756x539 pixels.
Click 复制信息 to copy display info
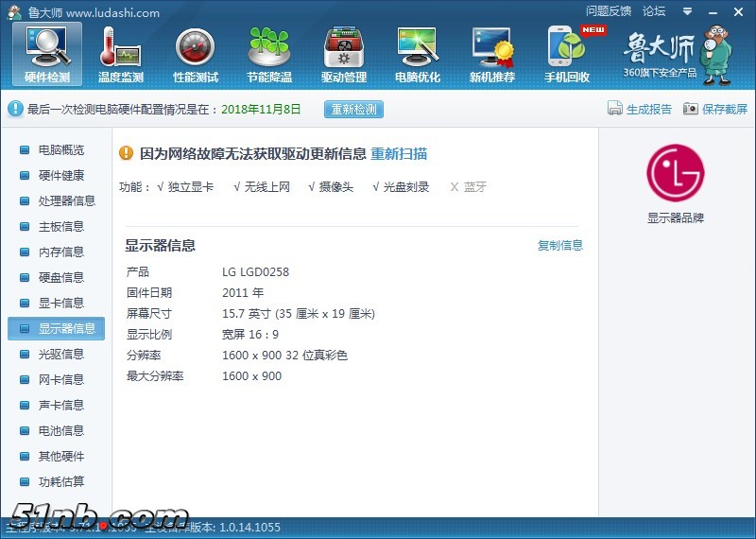click(x=560, y=246)
